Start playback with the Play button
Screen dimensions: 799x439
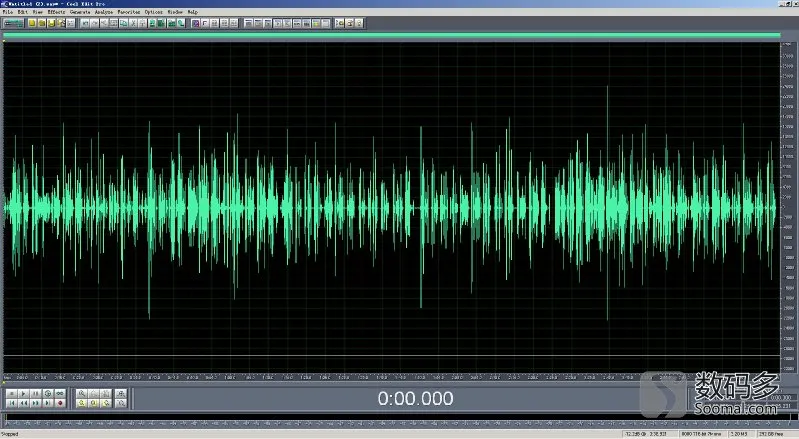point(23,394)
